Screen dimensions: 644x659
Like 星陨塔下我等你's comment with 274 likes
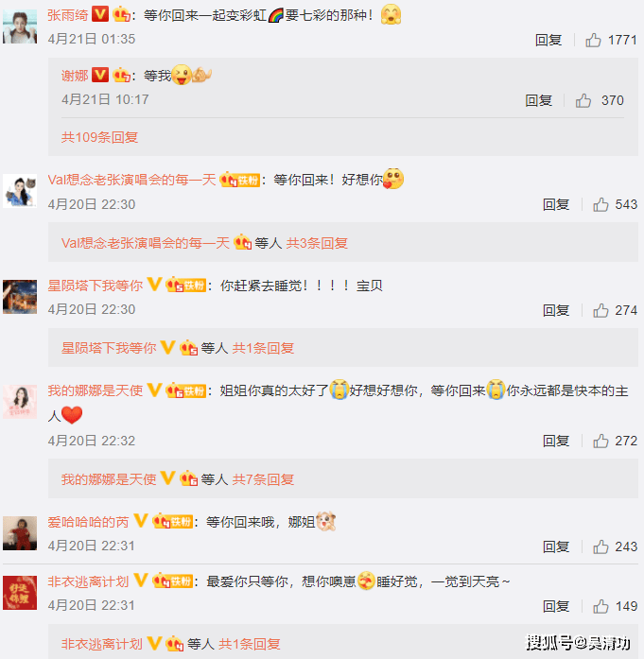(x=600, y=310)
